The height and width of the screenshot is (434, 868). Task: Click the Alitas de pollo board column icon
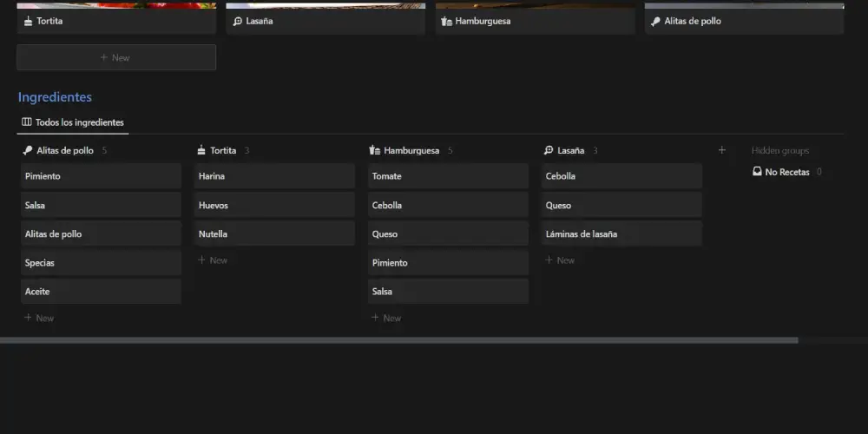click(x=28, y=150)
